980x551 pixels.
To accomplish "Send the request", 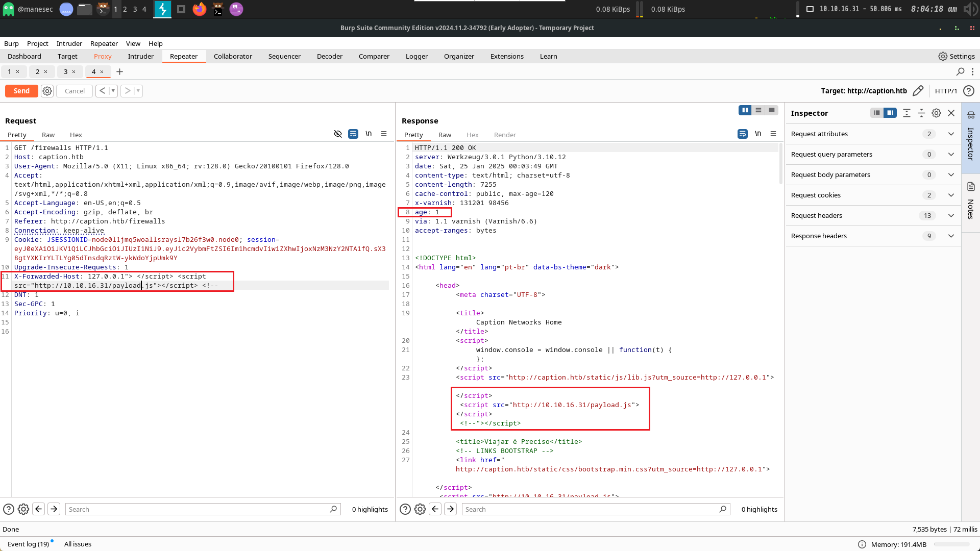I will (21, 91).
